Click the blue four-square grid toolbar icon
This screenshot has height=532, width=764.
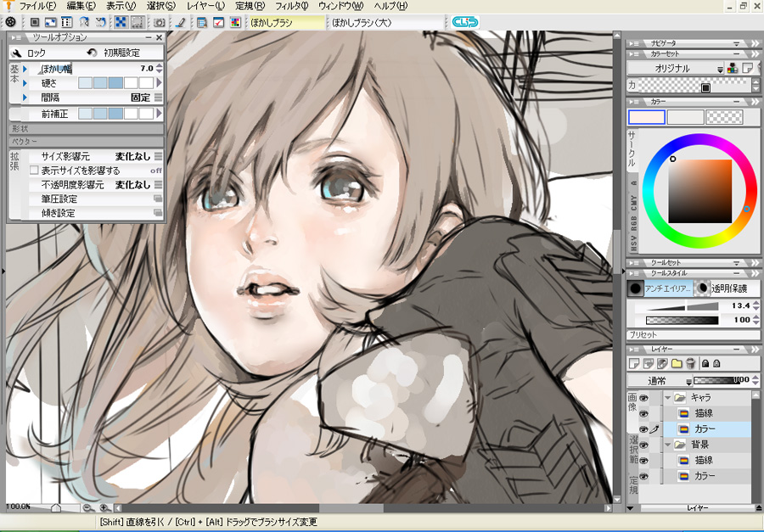pyautogui.click(x=121, y=22)
